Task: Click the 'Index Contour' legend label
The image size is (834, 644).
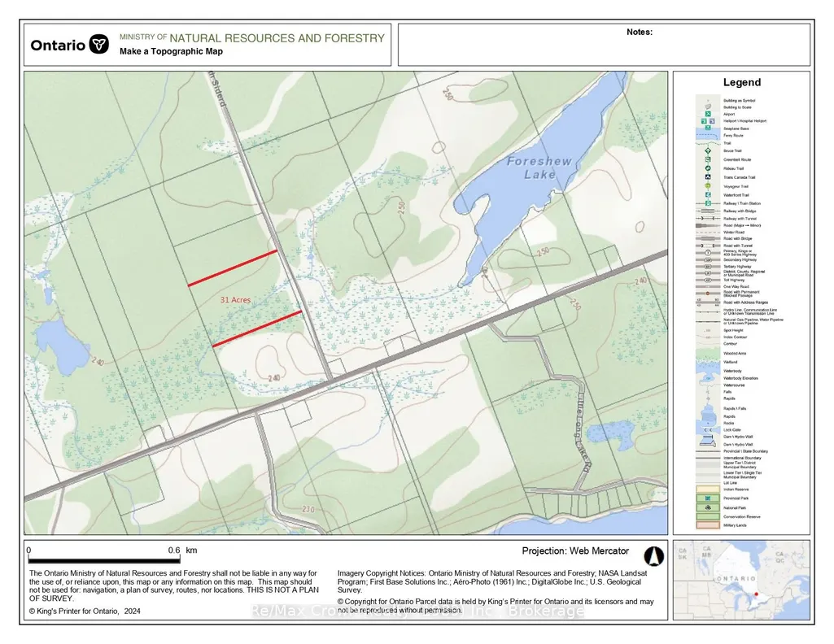Action: 735,337
